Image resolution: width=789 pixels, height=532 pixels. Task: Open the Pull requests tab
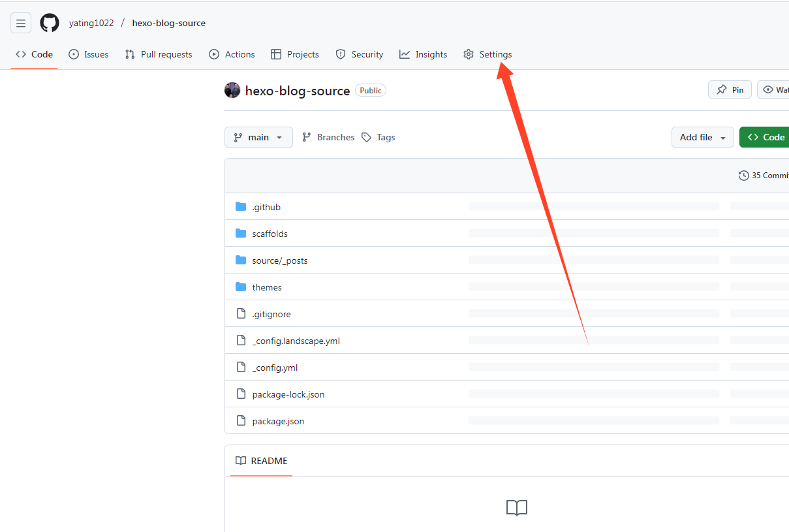159,54
